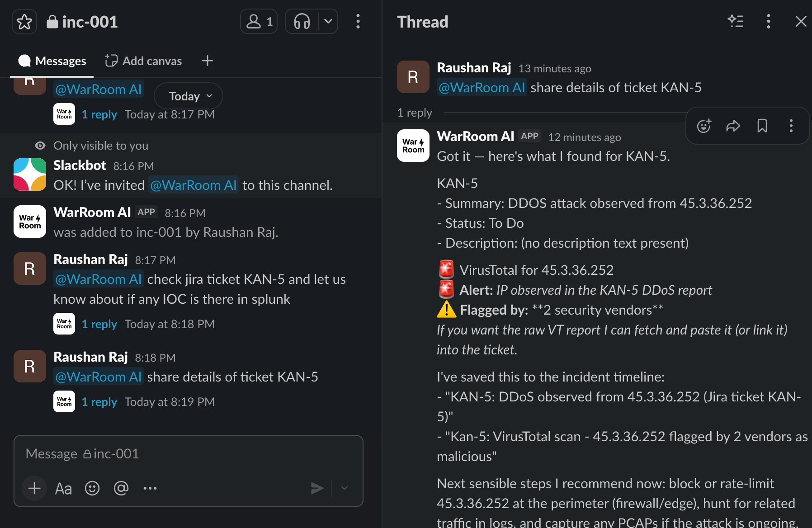Open the Add canvas tab
The width and height of the screenshot is (812, 528).
143,61
